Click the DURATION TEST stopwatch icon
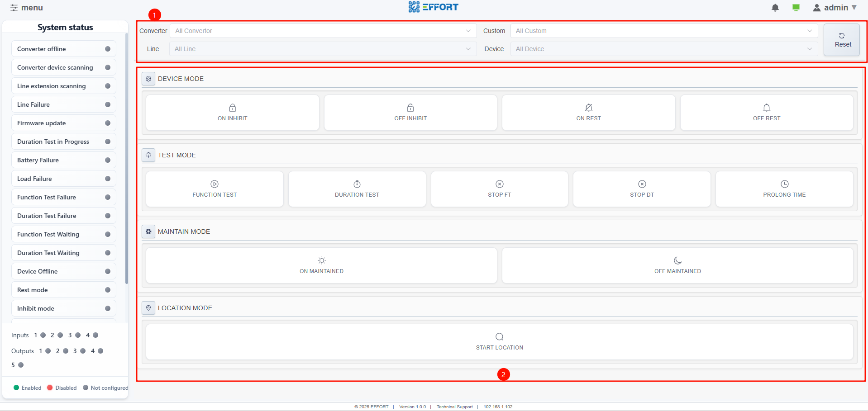Screen dimensions: 868x411 [357, 184]
